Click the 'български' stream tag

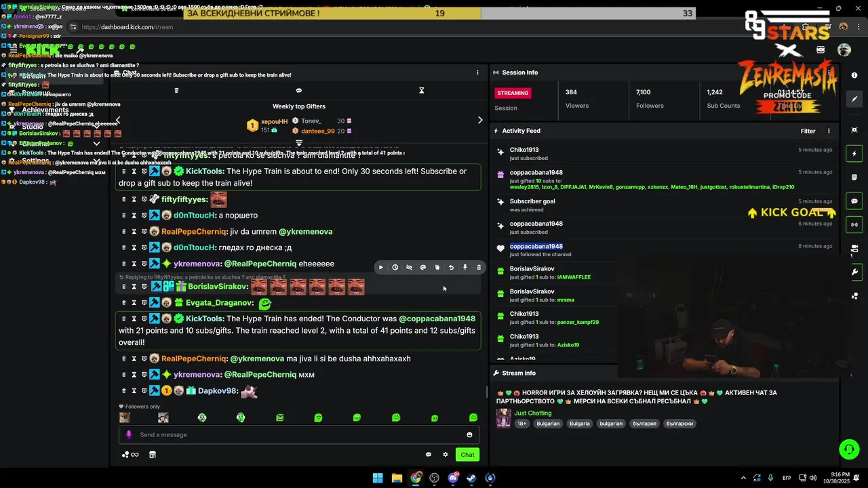[x=679, y=424]
